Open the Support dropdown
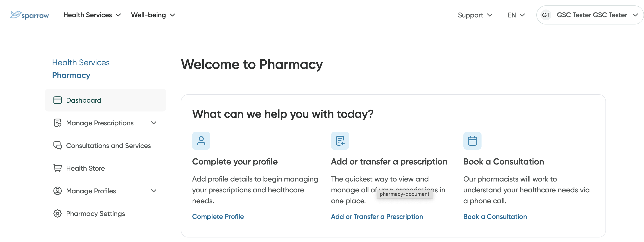644x242 pixels. [x=475, y=15]
